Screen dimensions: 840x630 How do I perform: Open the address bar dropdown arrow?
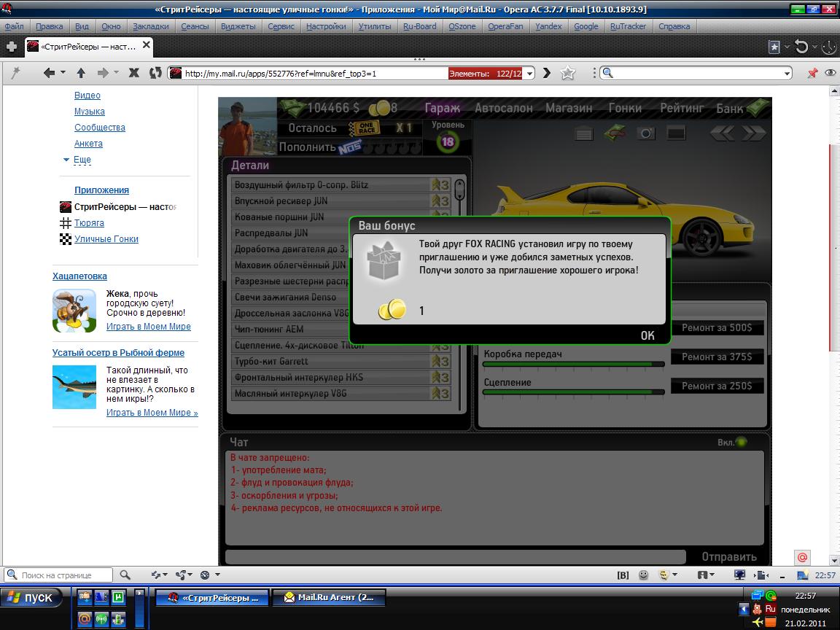(x=530, y=74)
